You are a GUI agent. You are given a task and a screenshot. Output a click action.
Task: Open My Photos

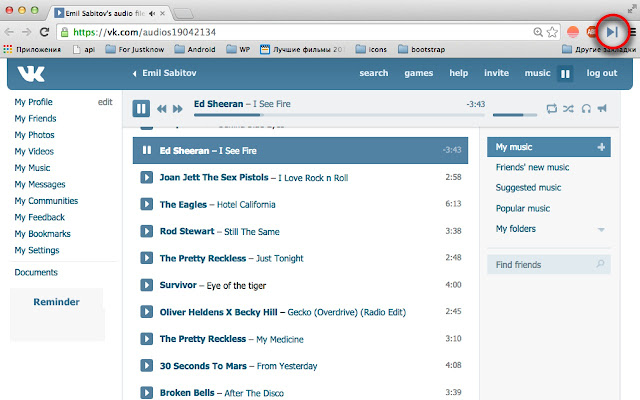pyautogui.click(x=34, y=135)
